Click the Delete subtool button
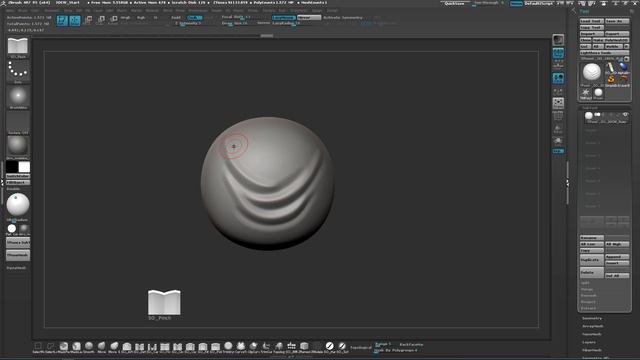 592,272
